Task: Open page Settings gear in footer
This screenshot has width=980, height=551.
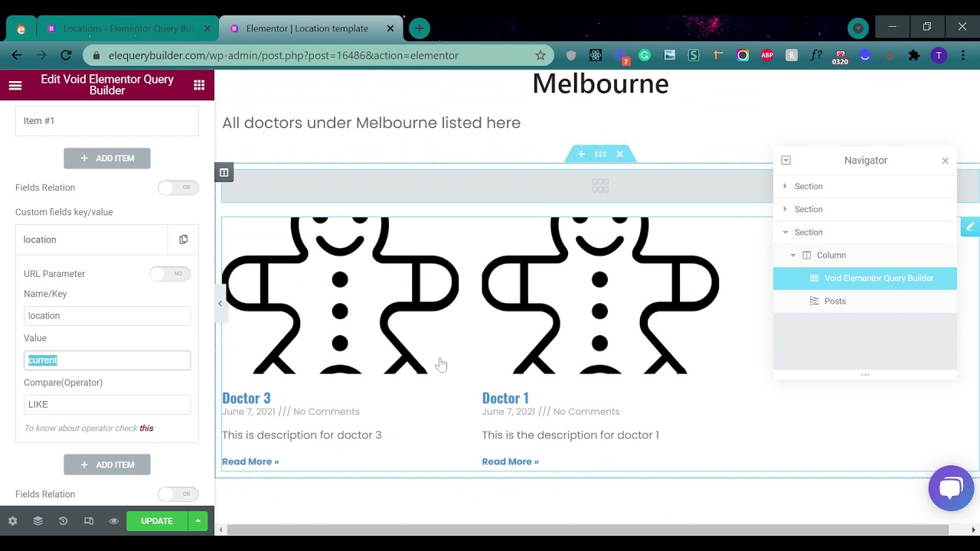Action: (12, 521)
